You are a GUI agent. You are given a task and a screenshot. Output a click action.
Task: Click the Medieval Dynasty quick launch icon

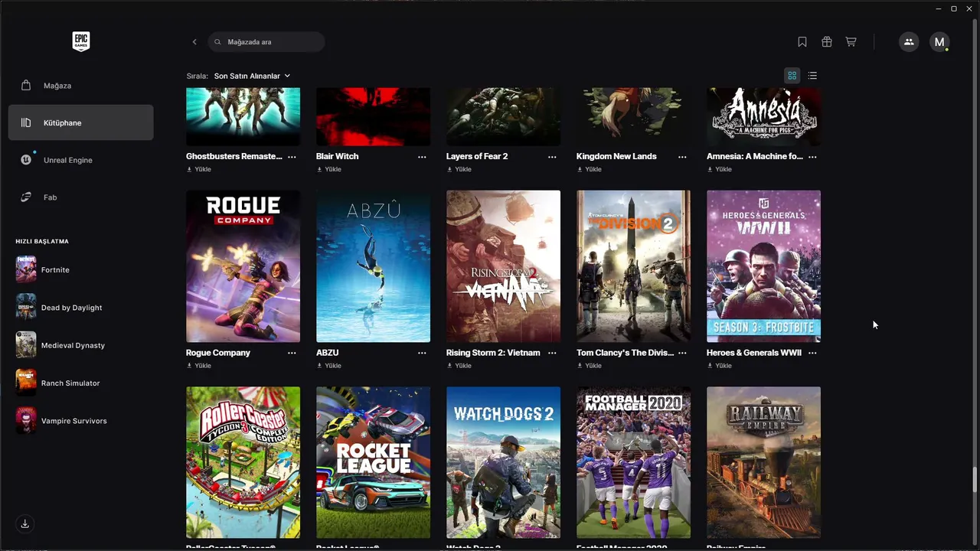(26, 345)
